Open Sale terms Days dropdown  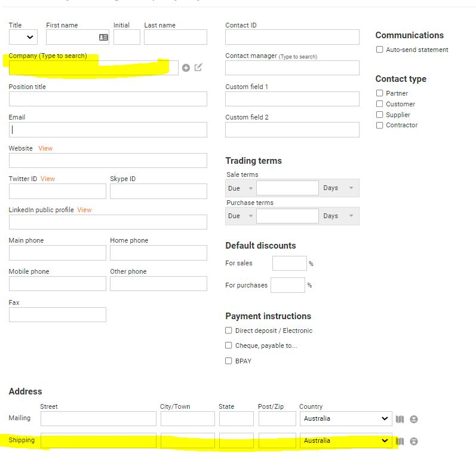point(339,188)
